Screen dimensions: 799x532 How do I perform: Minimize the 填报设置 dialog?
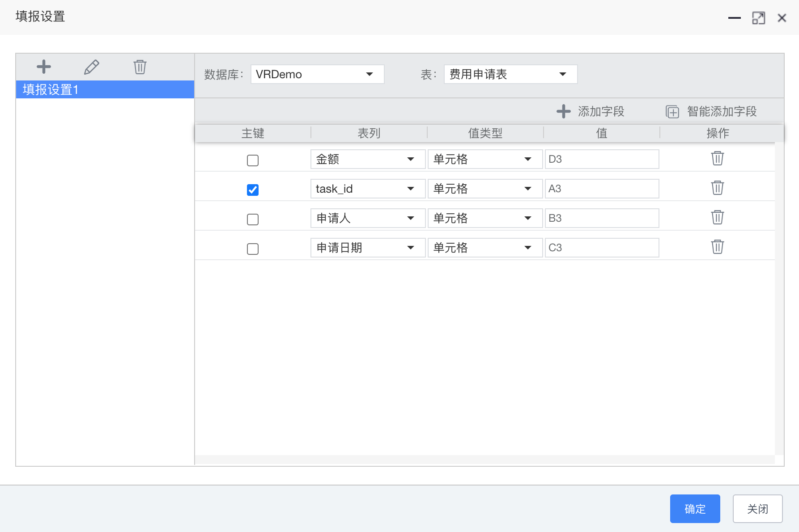pyautogui.click(x=735, y=18)
